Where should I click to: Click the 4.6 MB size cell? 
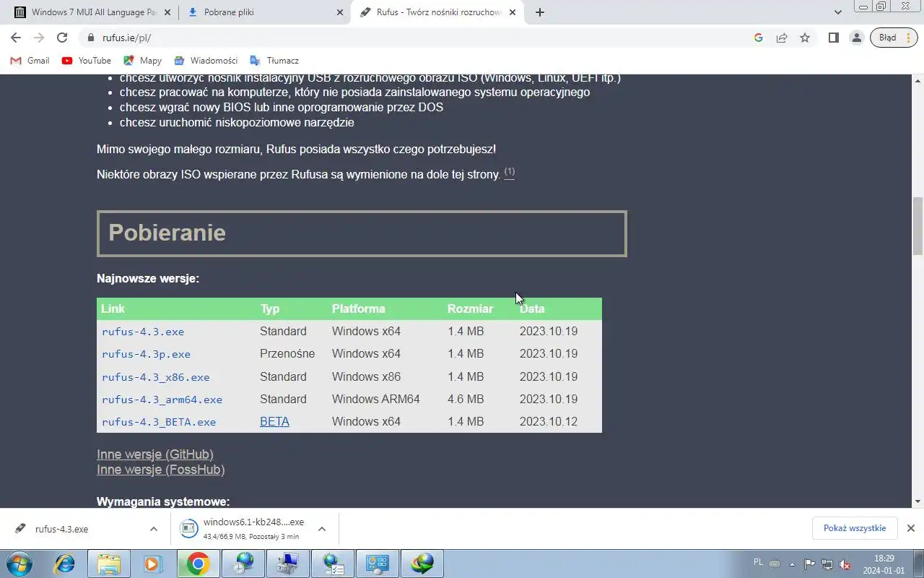point(466,399)
